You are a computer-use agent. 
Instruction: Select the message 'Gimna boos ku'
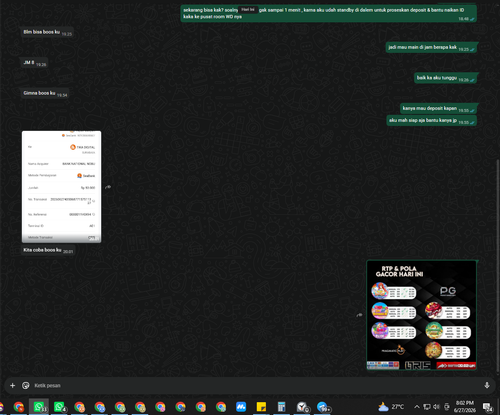[45, 93]
